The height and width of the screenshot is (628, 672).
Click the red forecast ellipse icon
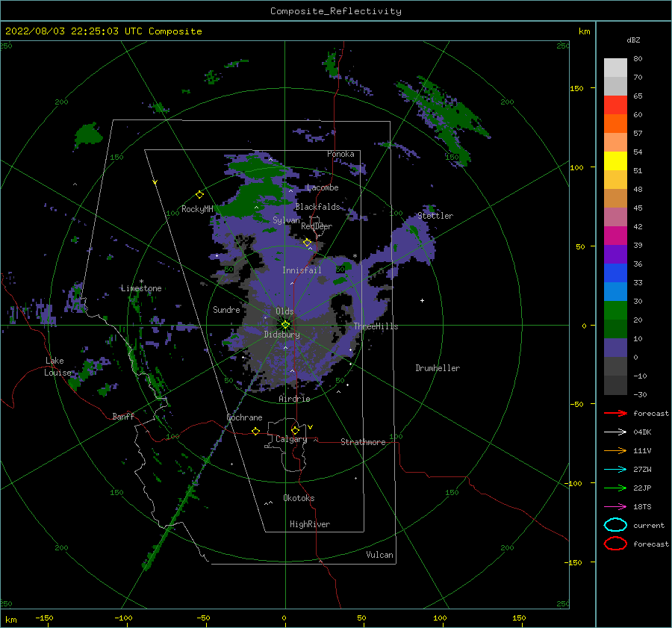click(x=615, y=544)
